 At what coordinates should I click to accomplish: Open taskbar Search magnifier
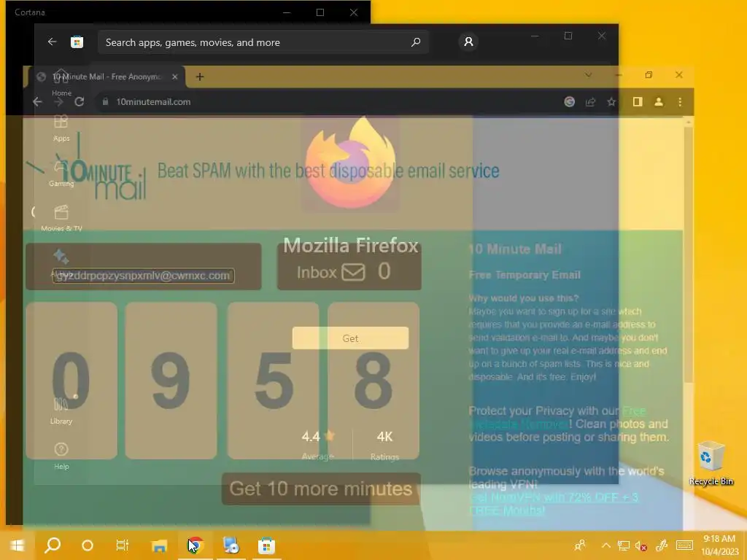click(x=53, y=545)
